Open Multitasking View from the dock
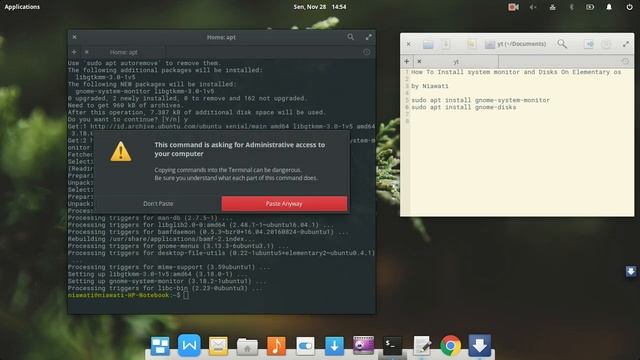This screenshot has height=360, width=640. (160, 346)
